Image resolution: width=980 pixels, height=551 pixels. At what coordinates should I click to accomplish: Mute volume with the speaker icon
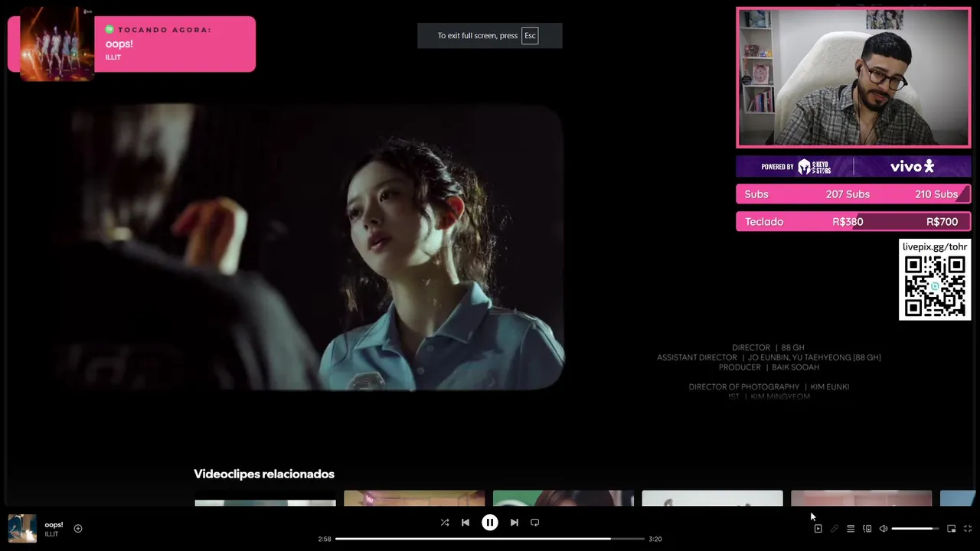coord(884,529)
